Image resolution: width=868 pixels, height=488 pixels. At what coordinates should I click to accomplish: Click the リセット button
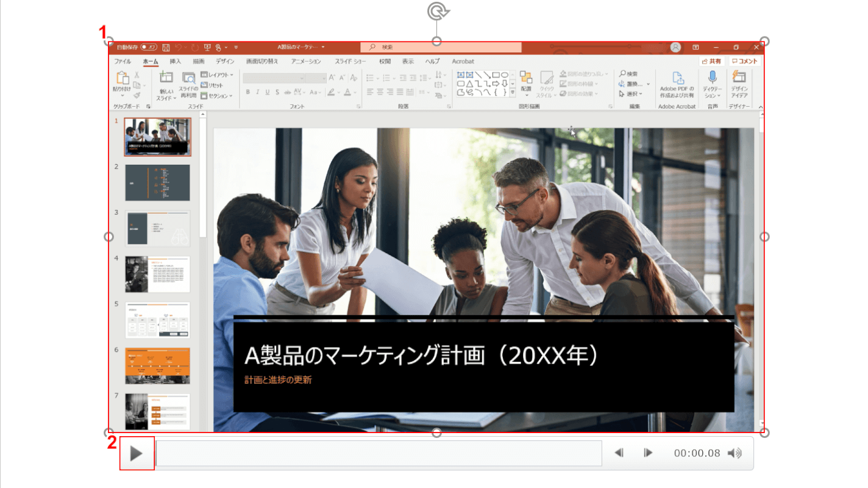(212, 85)
